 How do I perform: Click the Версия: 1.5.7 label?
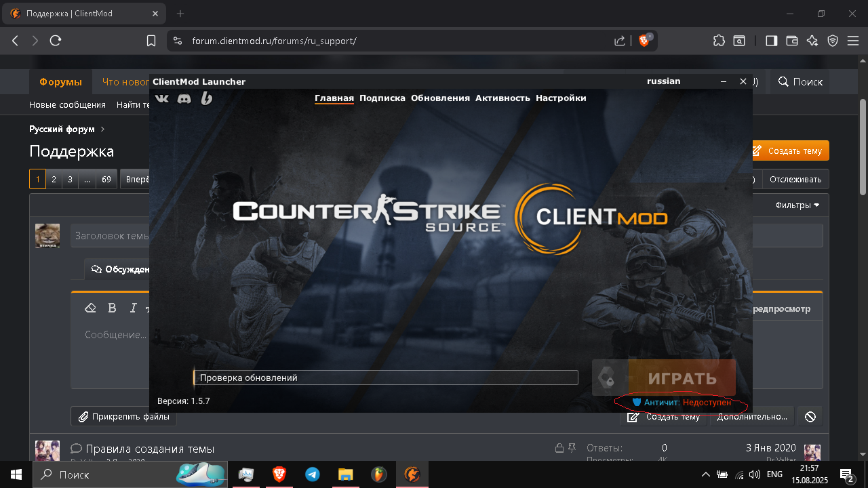(x=184, y=401)
